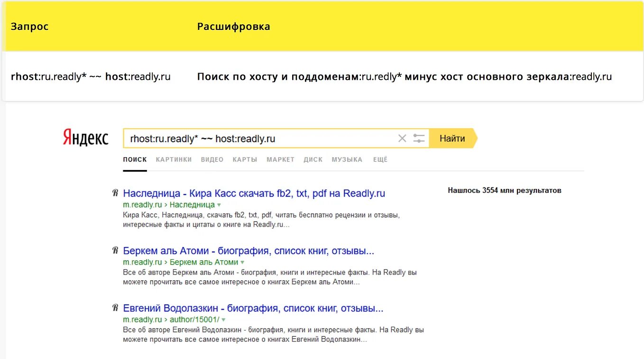Expand the Ещё services menu
Screen dimensions: 644x359
coord(380,160)
